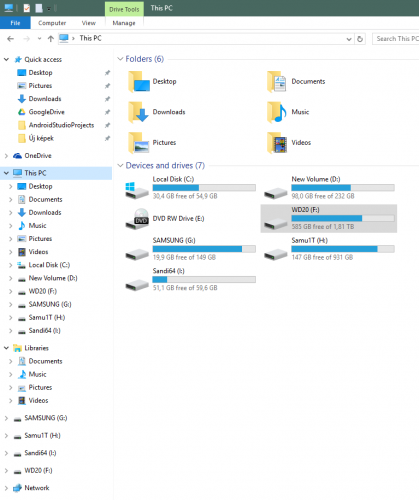Go back with the Back arrow
This screenshot has width=419, height=500.
11,39
